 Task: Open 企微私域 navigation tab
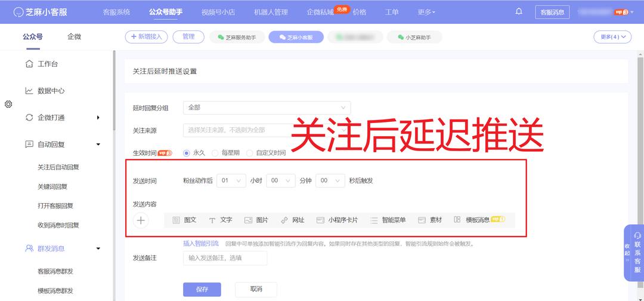tap(320, 12)
